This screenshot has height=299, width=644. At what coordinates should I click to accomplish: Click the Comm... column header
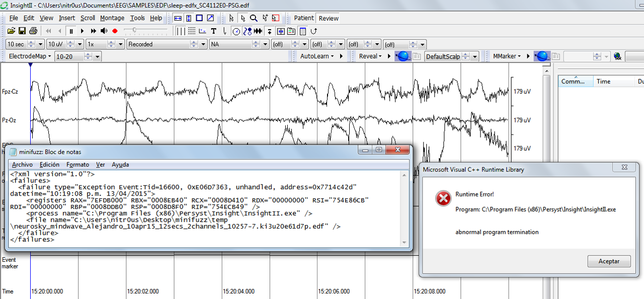(576, 81)
